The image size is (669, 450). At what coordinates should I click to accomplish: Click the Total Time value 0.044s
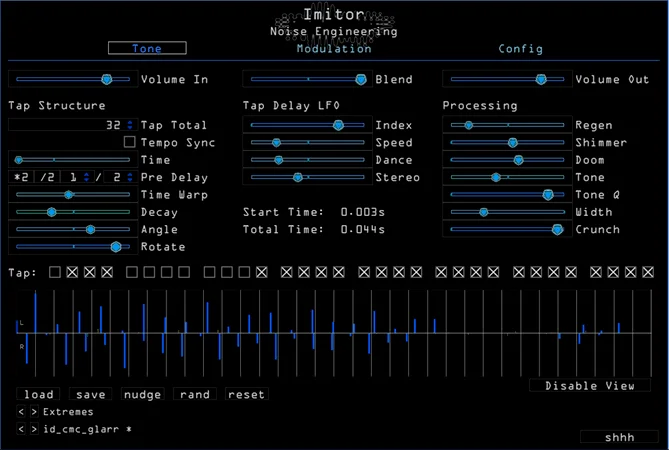pos(363,229)
